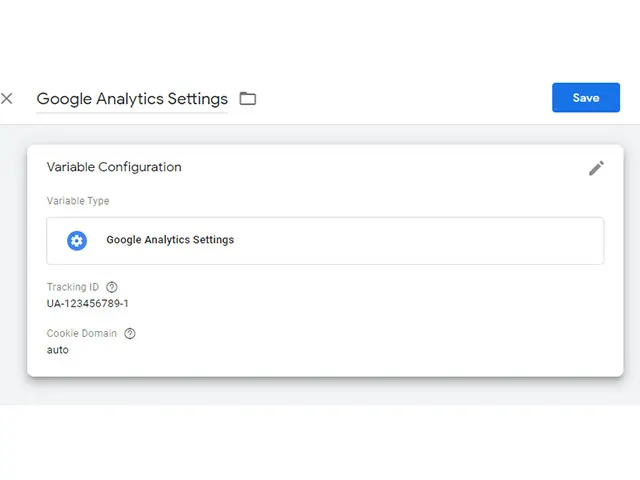This screenshot has height=480, width=640.
Task: Click the Variable Configuration heading
Action: (114, 167)
